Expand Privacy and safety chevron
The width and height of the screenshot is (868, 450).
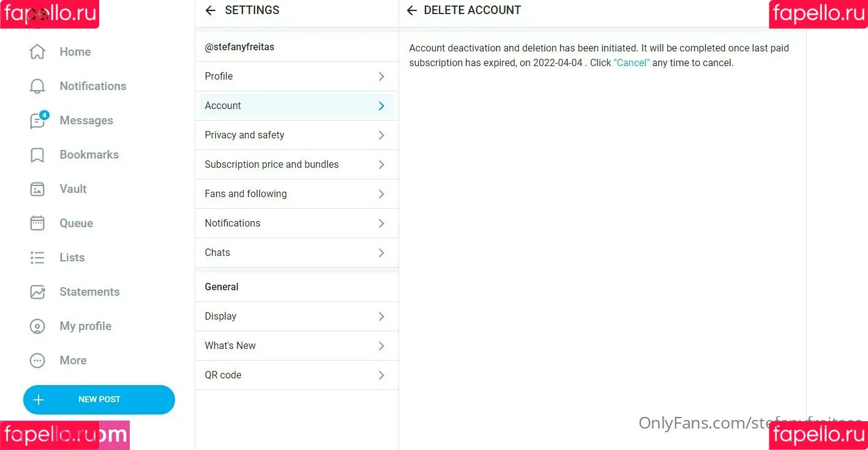coord(381,135)
